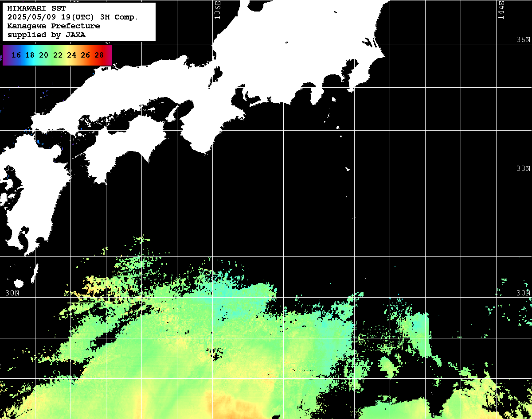Viewport: 532px width, 419px height.
Task: Click the "HIMAWARI SST" title text
Action: [36, 8]
